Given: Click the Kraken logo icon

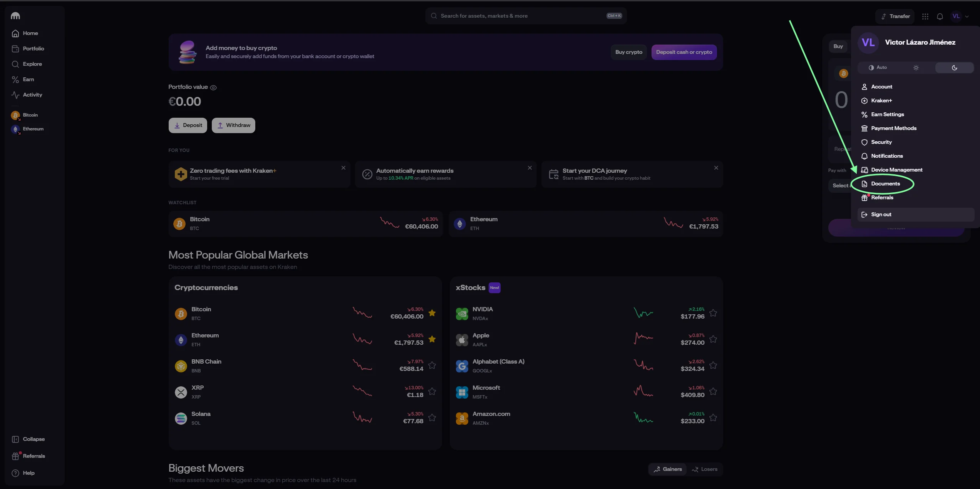Looking at the screenshot, I should click(x=15, y=16).
